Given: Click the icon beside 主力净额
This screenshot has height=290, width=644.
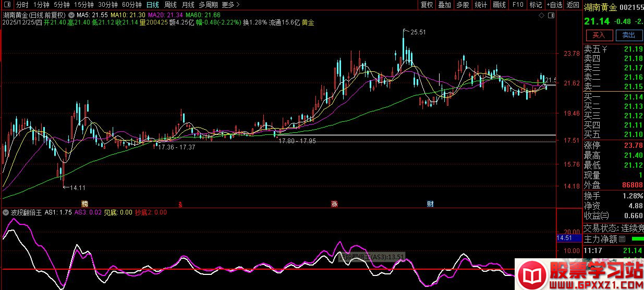Looking at the screenshot, I should (x=622, y=239).
